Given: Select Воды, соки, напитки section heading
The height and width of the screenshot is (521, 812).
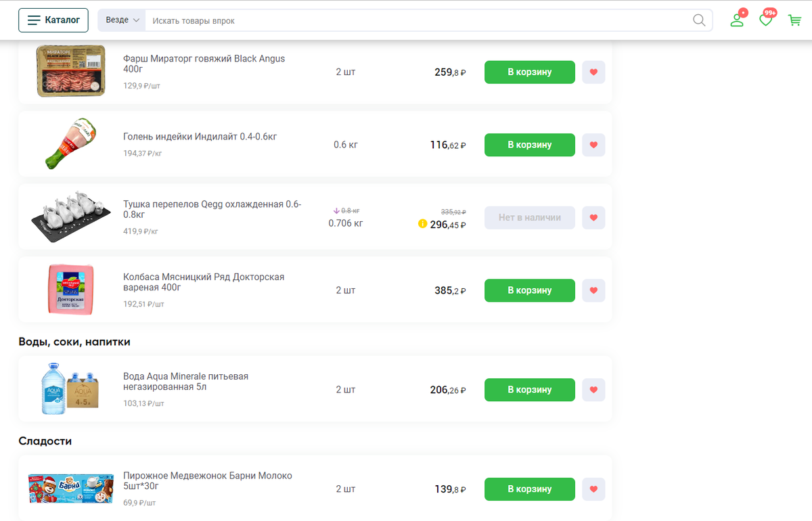Looking at the screenshot, I should coord(74,342).
